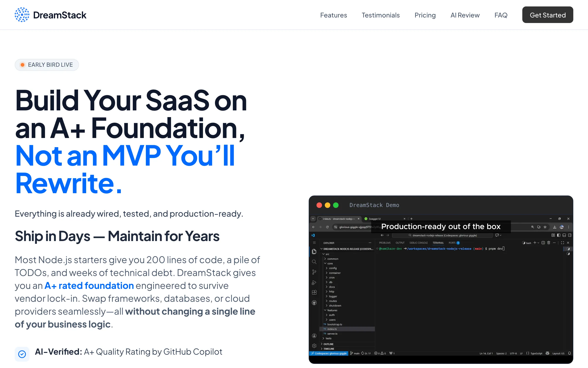Switch to the PROBLEMS panel tab

click(385, 243)
